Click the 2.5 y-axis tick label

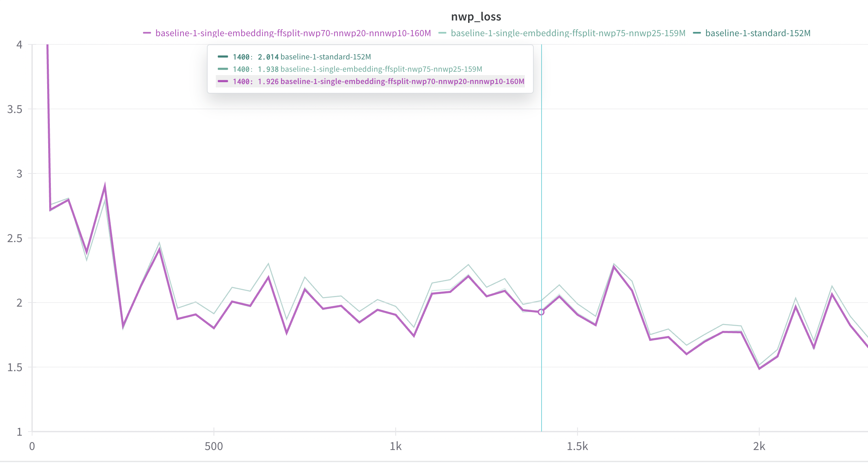click(15, 238)
